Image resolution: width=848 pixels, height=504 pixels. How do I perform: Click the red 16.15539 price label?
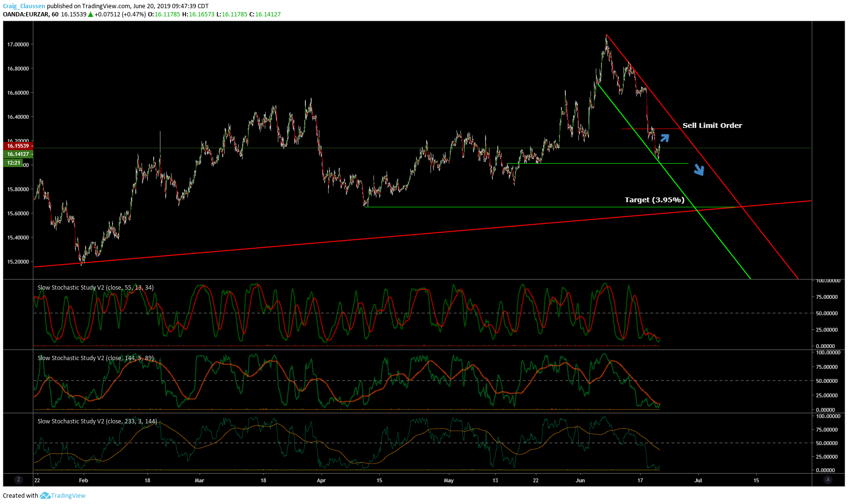(x=18, y=146)
